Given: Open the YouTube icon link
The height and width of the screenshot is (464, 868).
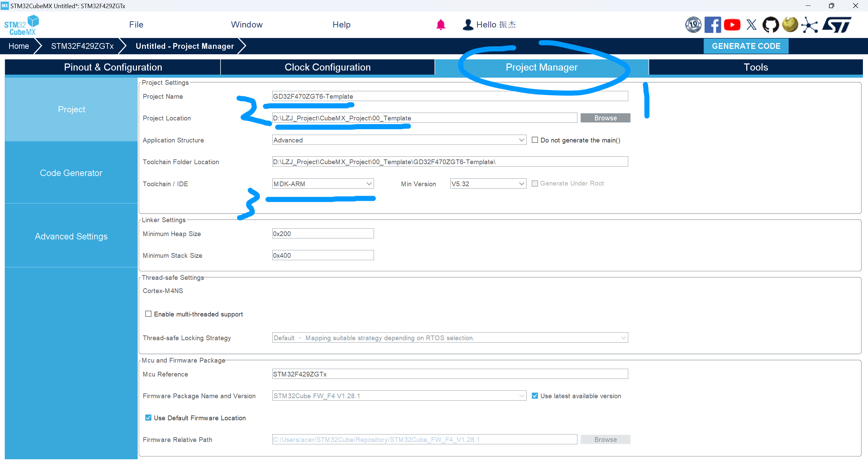Looking at the screenshot, I should tap(732, 25).
